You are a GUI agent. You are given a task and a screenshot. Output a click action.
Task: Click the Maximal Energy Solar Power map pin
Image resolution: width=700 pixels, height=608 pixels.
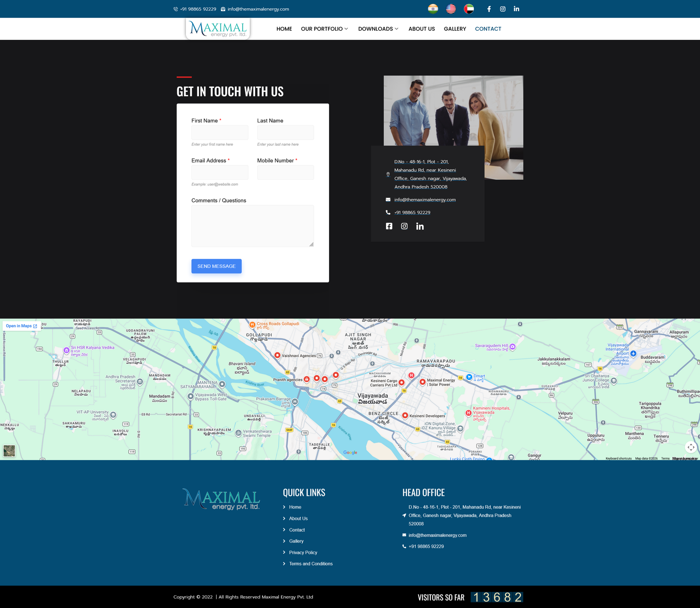click(x=423, y=382)
